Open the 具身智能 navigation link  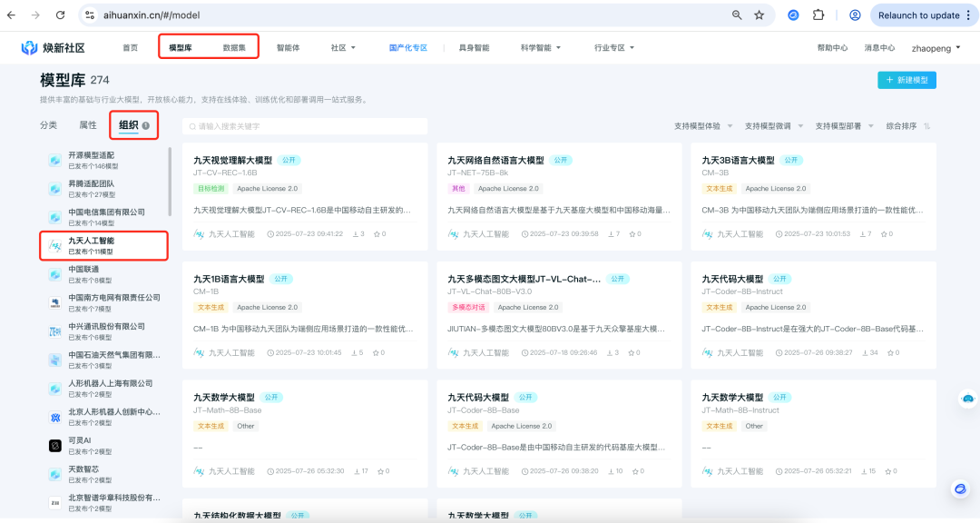(475, 47)
